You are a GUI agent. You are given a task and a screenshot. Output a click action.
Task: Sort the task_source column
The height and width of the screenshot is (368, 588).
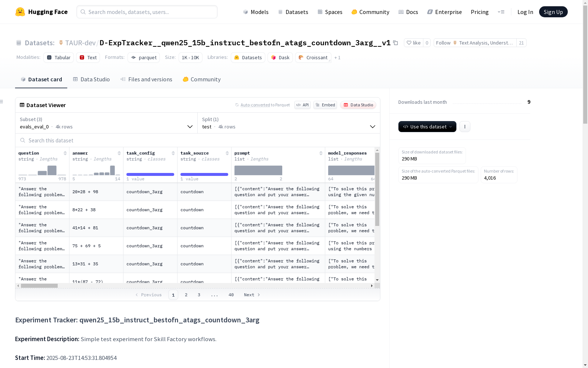tap(227, 153)
